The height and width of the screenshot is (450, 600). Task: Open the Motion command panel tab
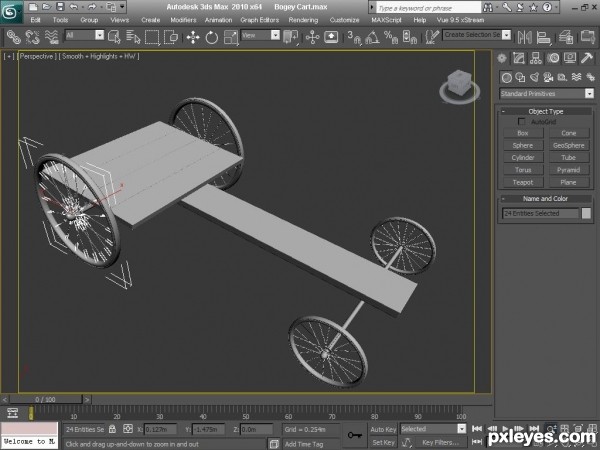coord(553,58)
